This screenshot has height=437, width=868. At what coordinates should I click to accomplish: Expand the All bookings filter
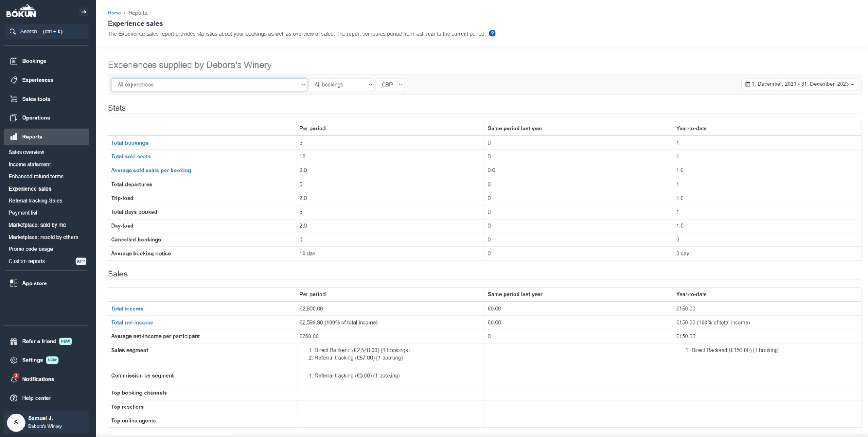click(341, 85)
